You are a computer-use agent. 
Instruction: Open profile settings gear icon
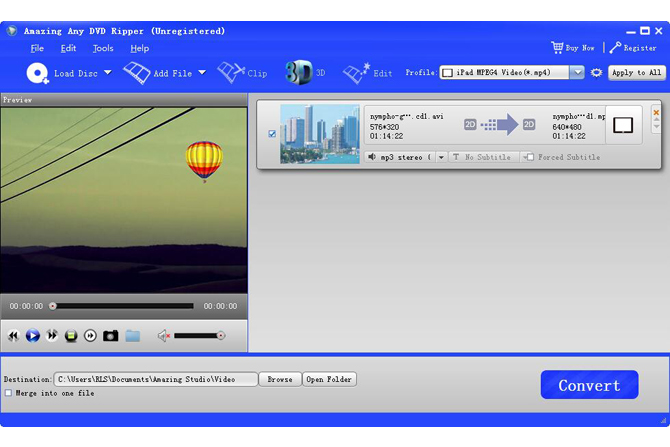(597, 73)
